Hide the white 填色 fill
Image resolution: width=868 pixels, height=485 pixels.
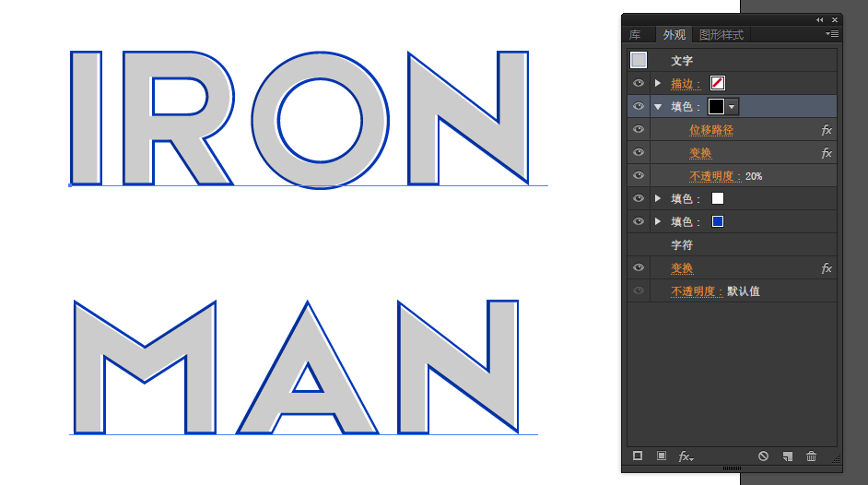pos(639,198)
